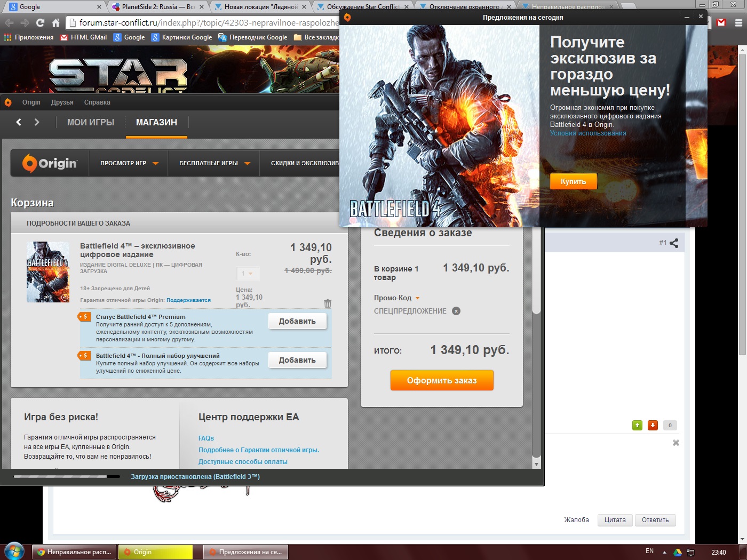Click the Battlefield 4 cover thumbnail in cart
747x560 pixels.
[x=48, y=272]
